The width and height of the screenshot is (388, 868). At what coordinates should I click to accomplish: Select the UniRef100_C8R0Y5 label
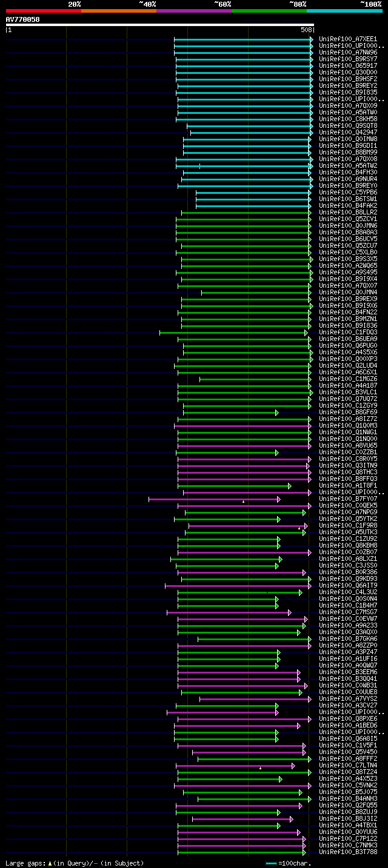349,459
